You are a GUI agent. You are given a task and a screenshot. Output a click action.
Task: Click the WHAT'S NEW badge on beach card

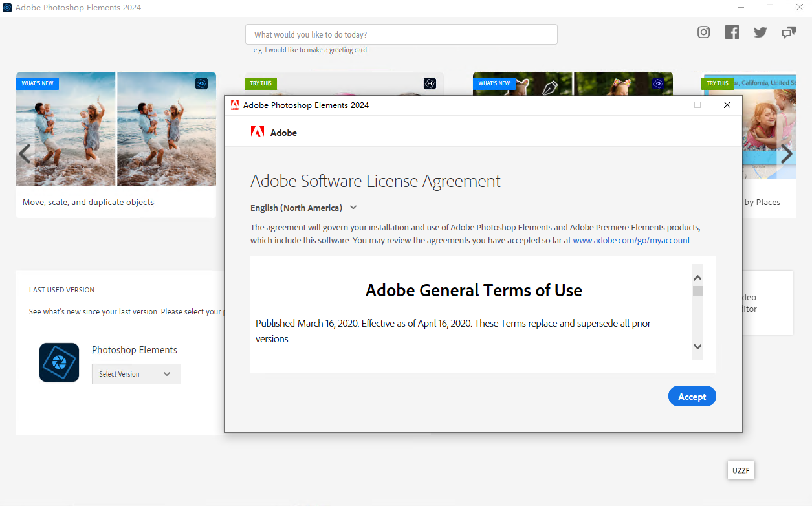pyautogui.click(x=38, y=83)
